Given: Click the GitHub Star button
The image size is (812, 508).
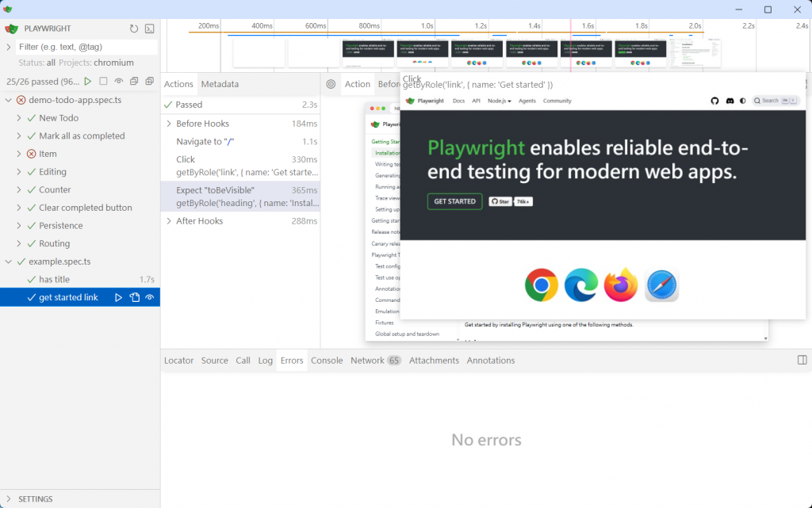Looking at the screenshot, I should [x=500, y=201].
